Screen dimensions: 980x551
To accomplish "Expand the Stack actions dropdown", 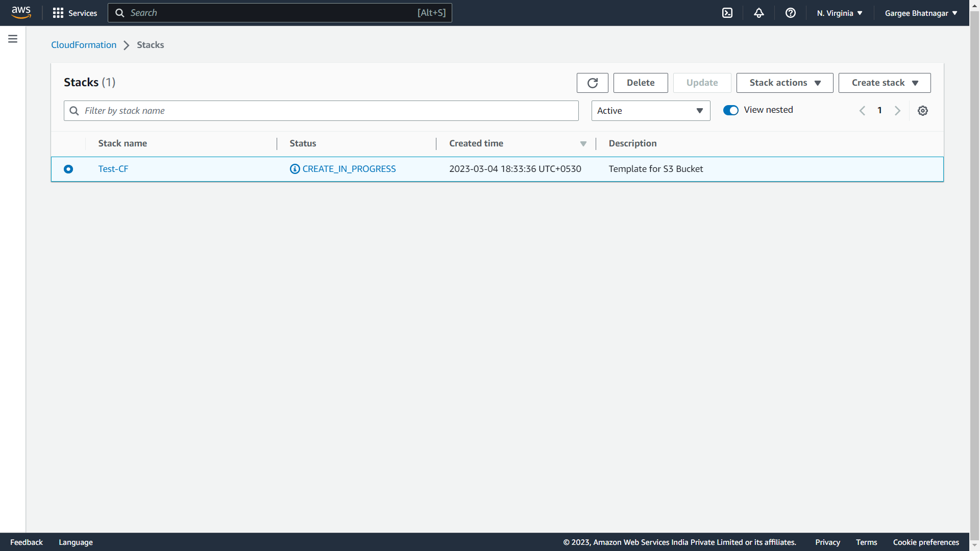I will (x=785, y=83).
